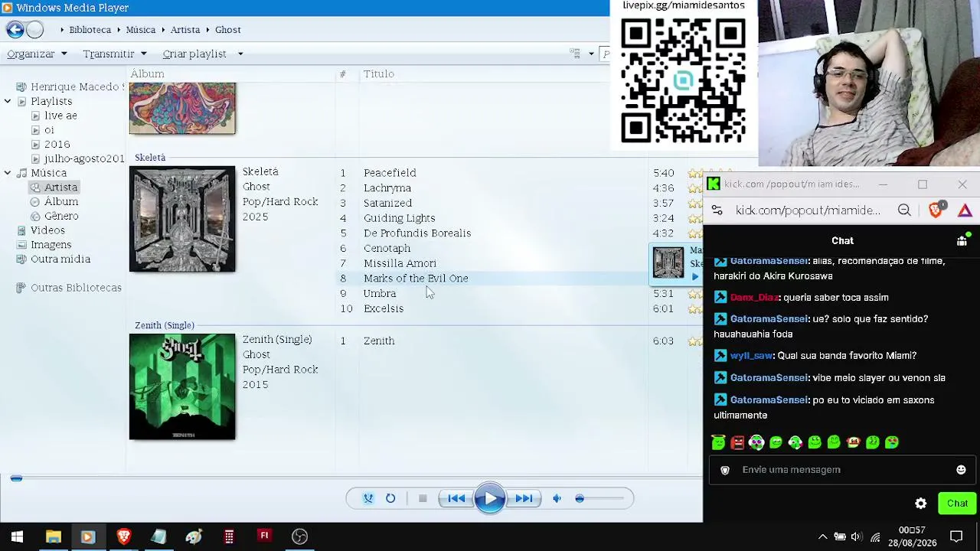The height and width of the screenshot is (551, 980).
Task: Open File Explorer from the taskbar
Action: pos(53,536)
